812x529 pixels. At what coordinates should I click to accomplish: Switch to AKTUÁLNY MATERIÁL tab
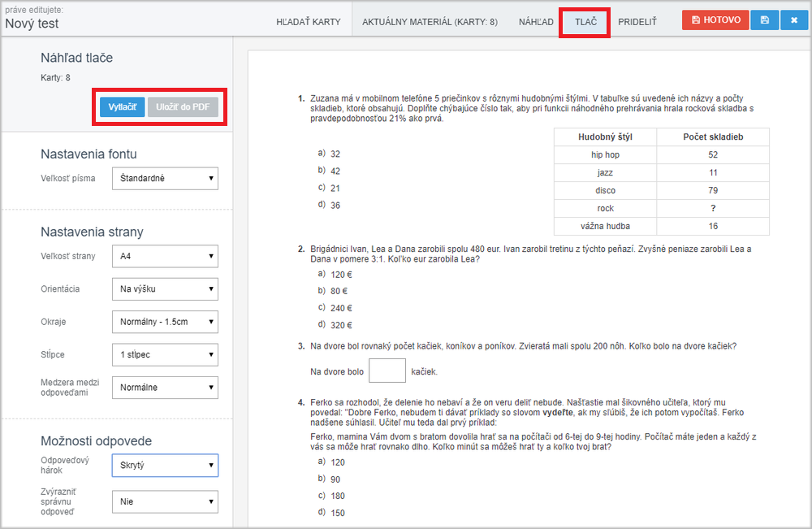[x=430, y=21]
